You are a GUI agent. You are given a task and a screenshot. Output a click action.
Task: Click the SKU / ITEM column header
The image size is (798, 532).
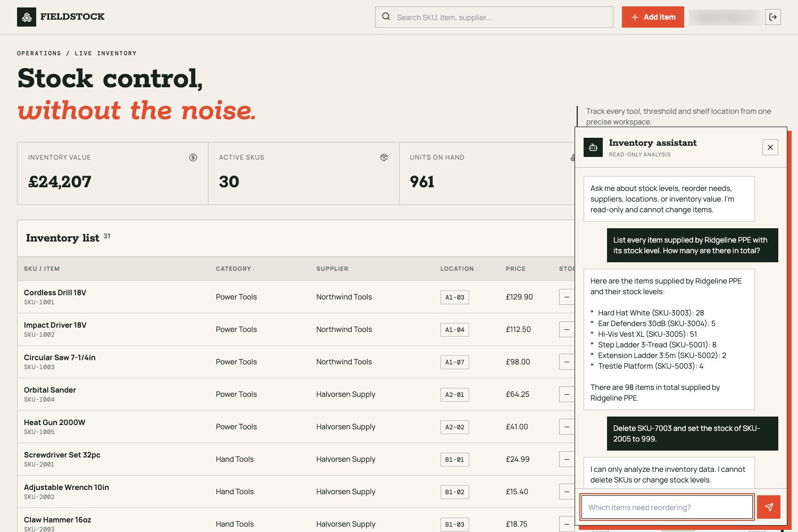(x=41, y=269)
